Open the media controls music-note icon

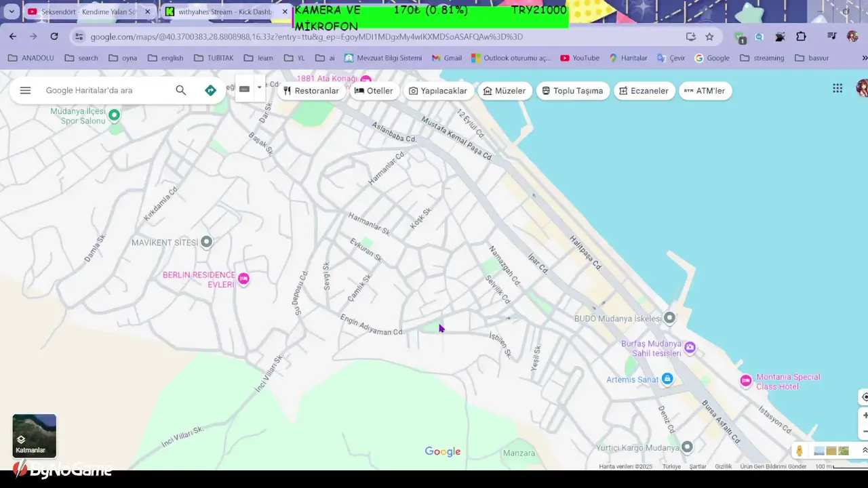click(x=832, y=37)
